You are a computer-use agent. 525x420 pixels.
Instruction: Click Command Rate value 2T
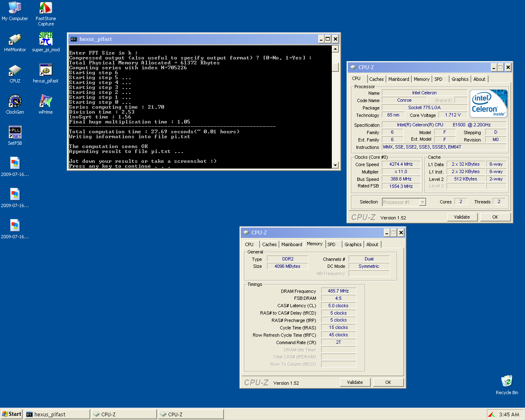click(x=338, y=342)
